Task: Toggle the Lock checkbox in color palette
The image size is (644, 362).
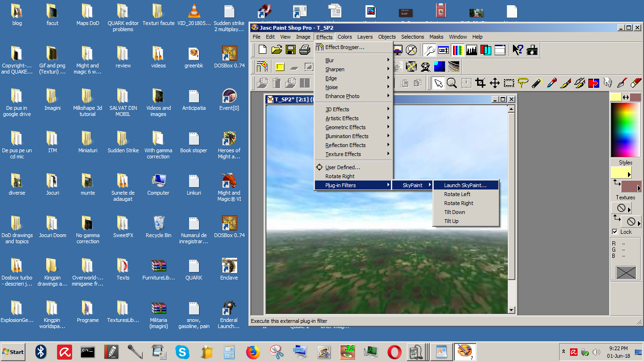Action: 615,231
